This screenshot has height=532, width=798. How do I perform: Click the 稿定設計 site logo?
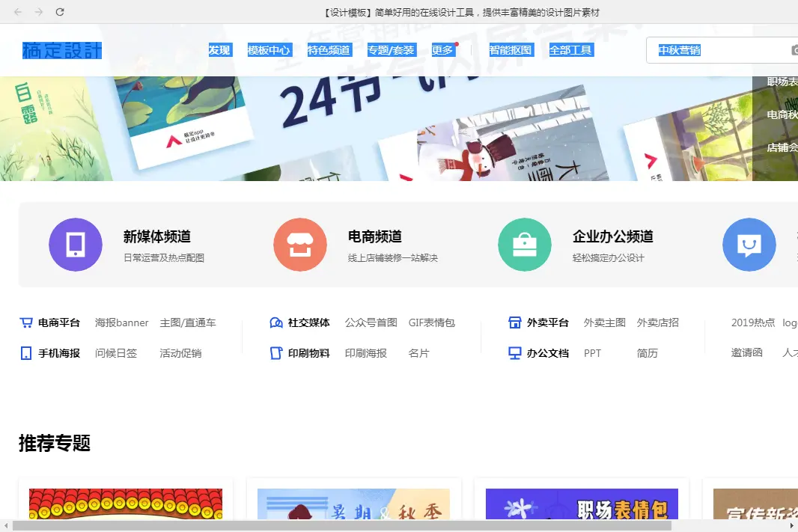click(x=62, y=50)
